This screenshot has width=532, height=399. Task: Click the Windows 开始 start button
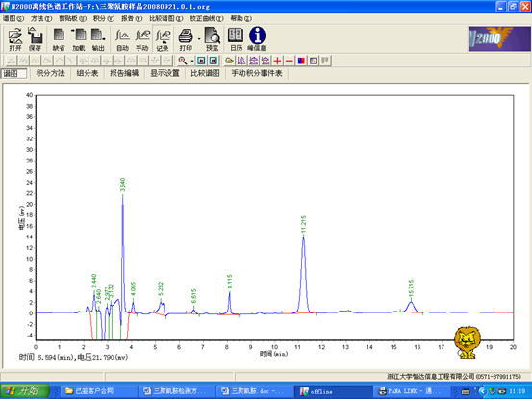pos(24,391)
